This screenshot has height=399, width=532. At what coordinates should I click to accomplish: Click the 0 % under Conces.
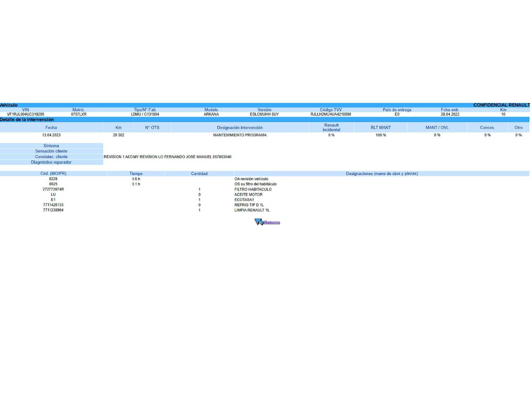pyautogui.click(x=488, y=135)
